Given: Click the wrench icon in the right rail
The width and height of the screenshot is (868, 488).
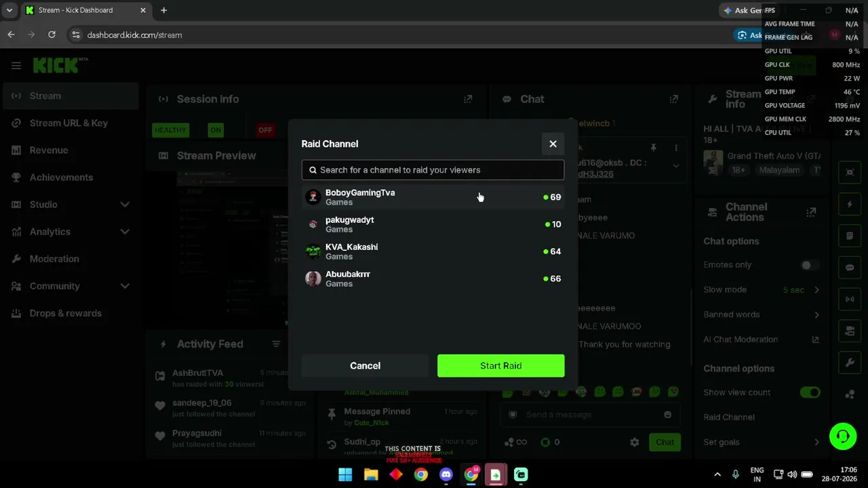Looking at the screenshot, I should pos(850,363).
